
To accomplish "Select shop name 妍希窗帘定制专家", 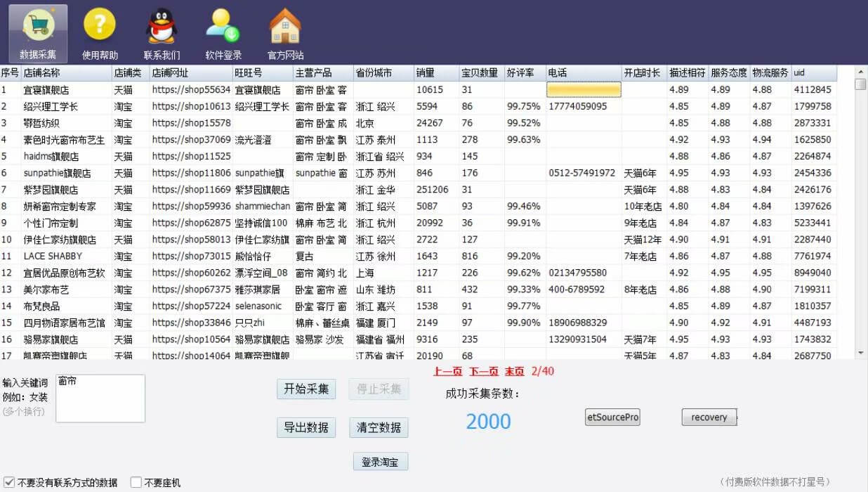I will 60,207.
